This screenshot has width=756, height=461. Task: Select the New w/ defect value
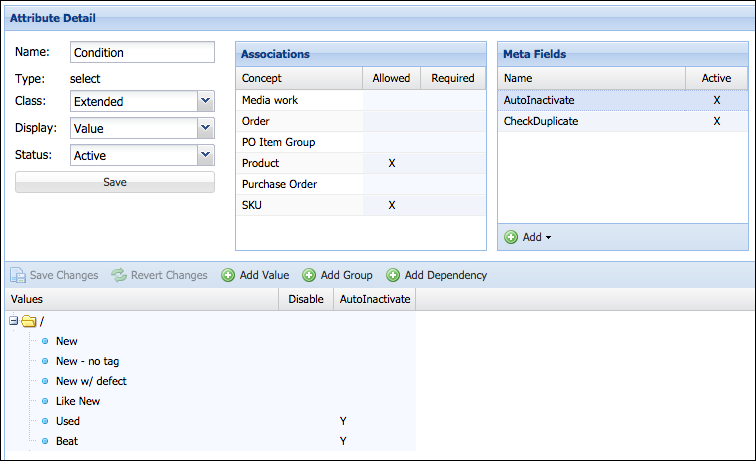coord(91,381)
